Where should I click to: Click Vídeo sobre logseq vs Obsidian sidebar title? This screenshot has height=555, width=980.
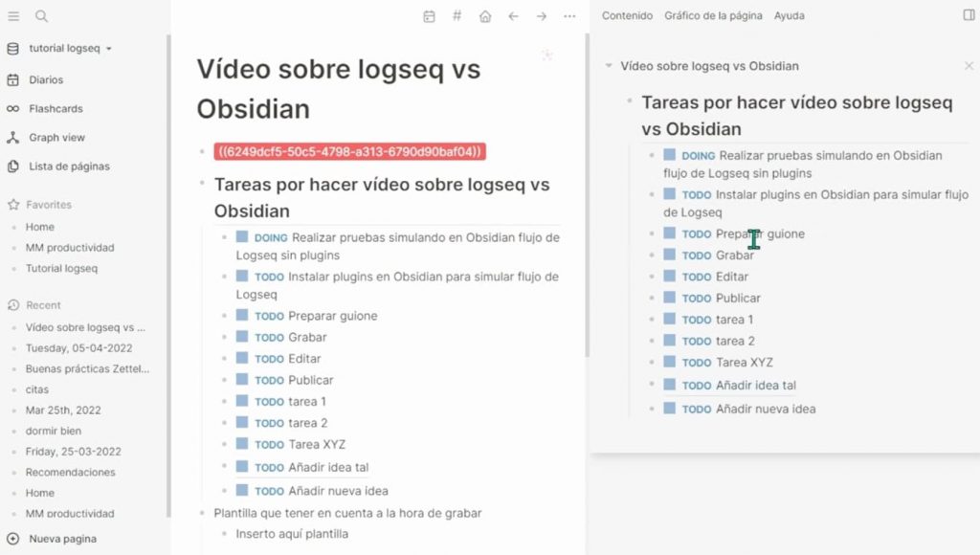[709, 66]
